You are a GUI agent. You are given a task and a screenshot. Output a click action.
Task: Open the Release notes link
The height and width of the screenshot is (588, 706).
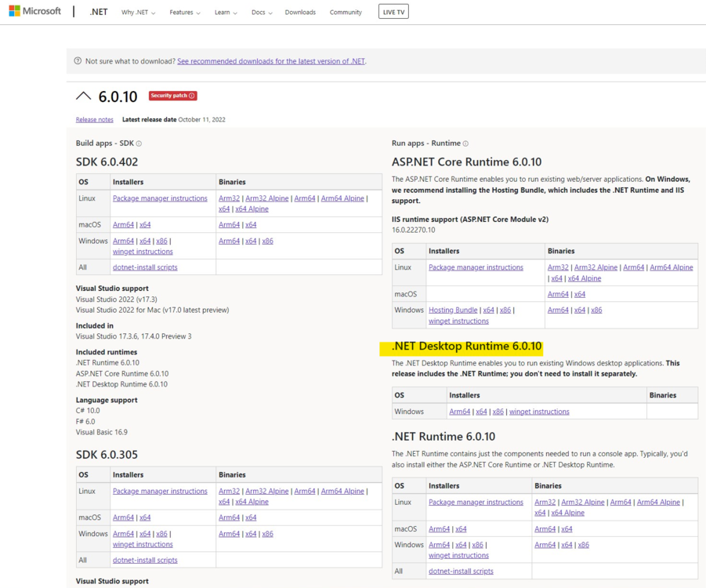(x=95, y=120)
